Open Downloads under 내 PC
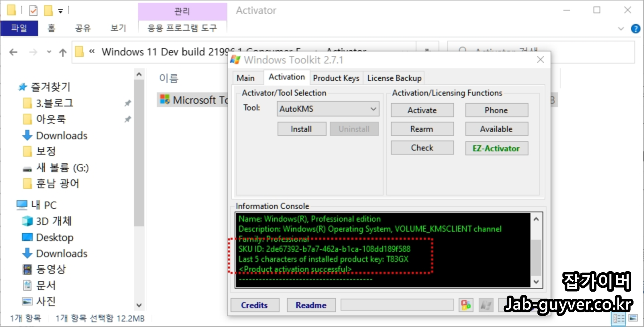Viewport: 644px width, 327px height. (x=55, y=253)
